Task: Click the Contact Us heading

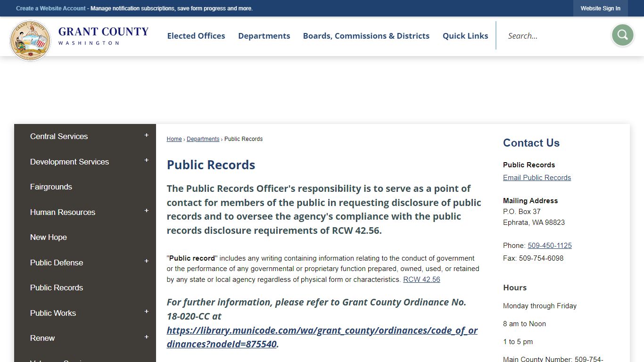Action: (531, 143)
